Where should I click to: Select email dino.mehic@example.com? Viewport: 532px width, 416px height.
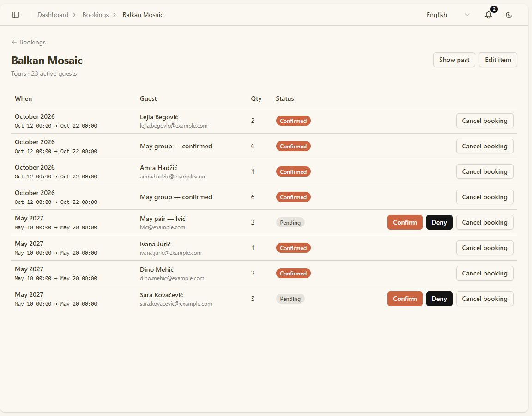[x=172, y=278]
